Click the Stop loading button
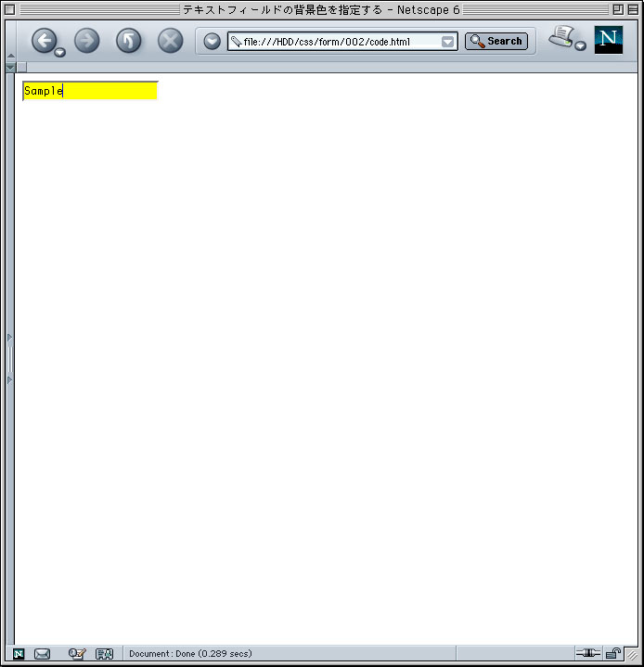Viewport: 644px width, 667px height. coord(170,41)
